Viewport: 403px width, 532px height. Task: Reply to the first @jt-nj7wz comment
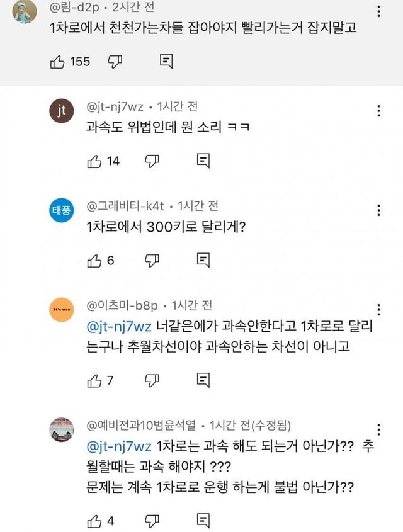(x=203, y=161)
